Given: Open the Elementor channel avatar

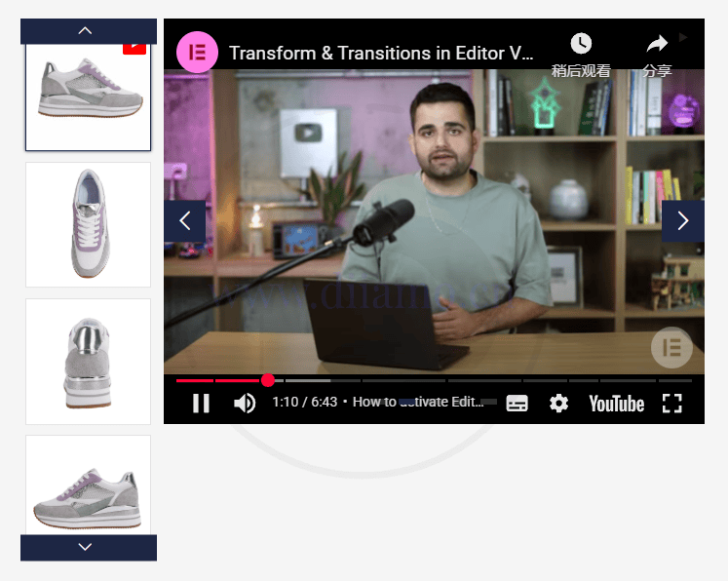Looking at the screenshot, I should tap(197, 53).
